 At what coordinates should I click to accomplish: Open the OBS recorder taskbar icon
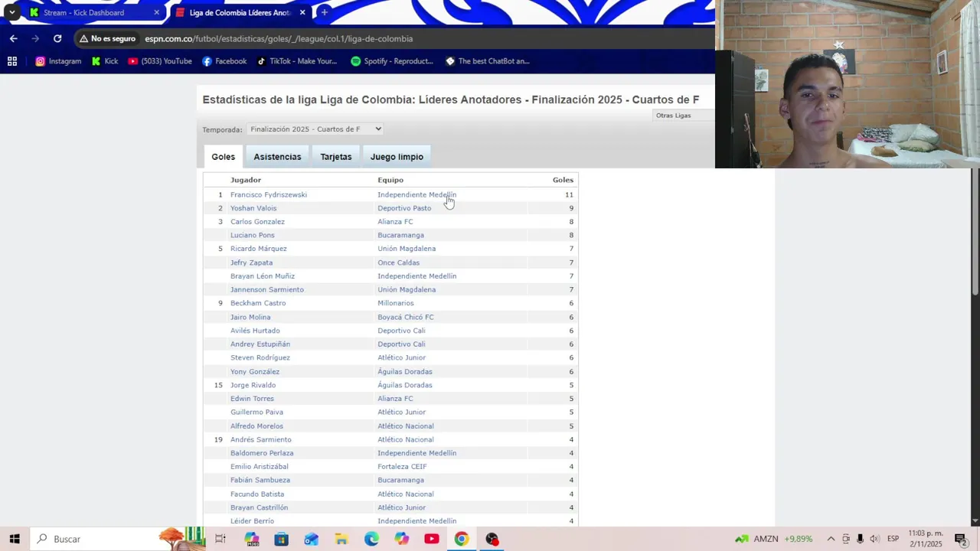point(492,539)
